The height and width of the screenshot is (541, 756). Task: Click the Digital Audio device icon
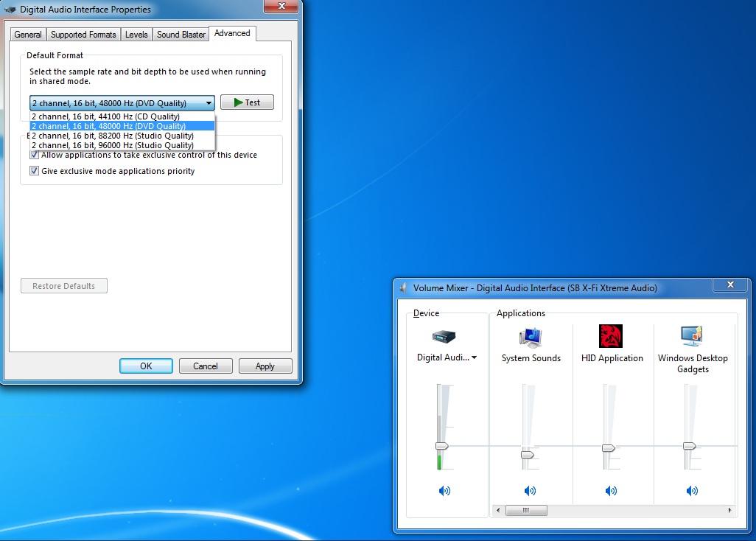pyautogui.click(x=444, y=336)
